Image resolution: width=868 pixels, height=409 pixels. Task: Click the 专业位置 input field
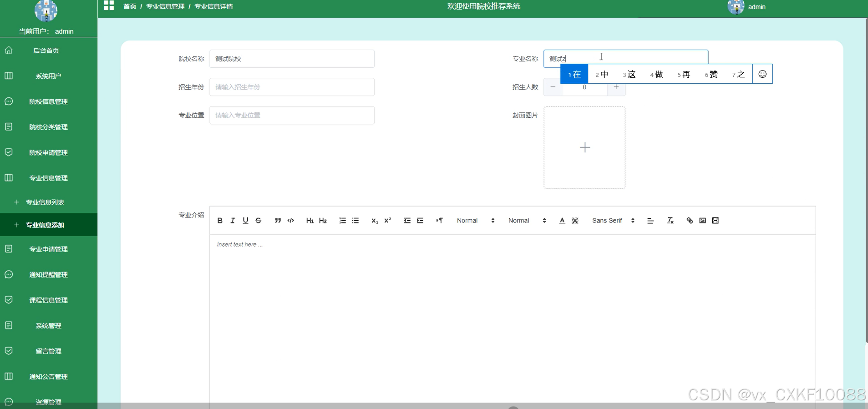pyautogui.click(x=292, y=115)
